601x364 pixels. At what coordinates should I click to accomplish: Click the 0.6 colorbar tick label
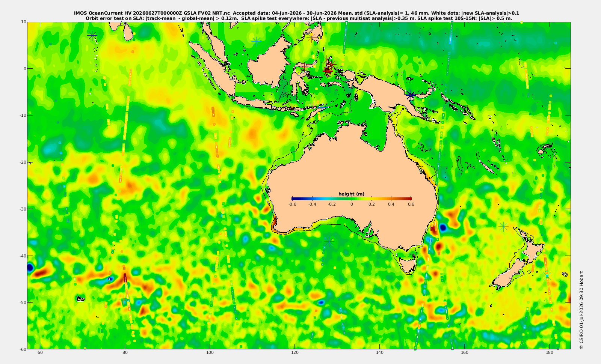[x=411, y=204]
